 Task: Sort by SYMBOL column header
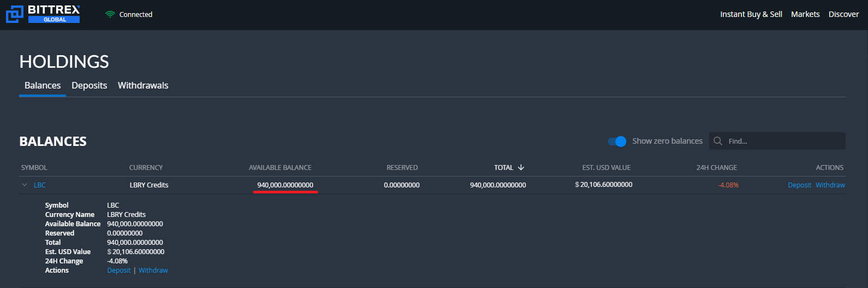tap(34, 167)
